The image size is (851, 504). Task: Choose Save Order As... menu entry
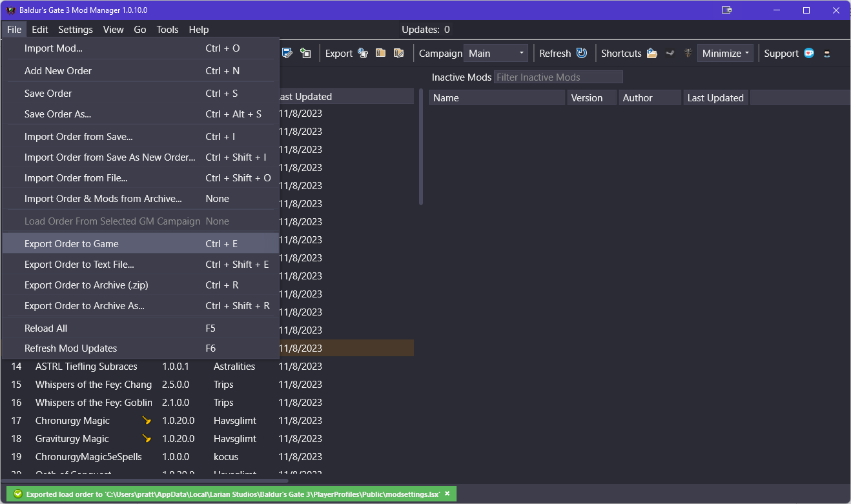(x=141, y=114)
